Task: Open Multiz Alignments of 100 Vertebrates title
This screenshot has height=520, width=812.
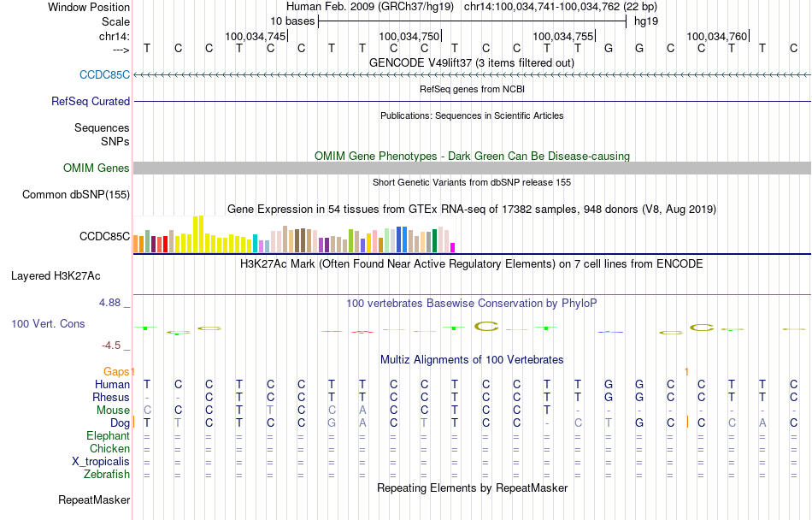Action: pyautogui.click(x=472, y=360)
